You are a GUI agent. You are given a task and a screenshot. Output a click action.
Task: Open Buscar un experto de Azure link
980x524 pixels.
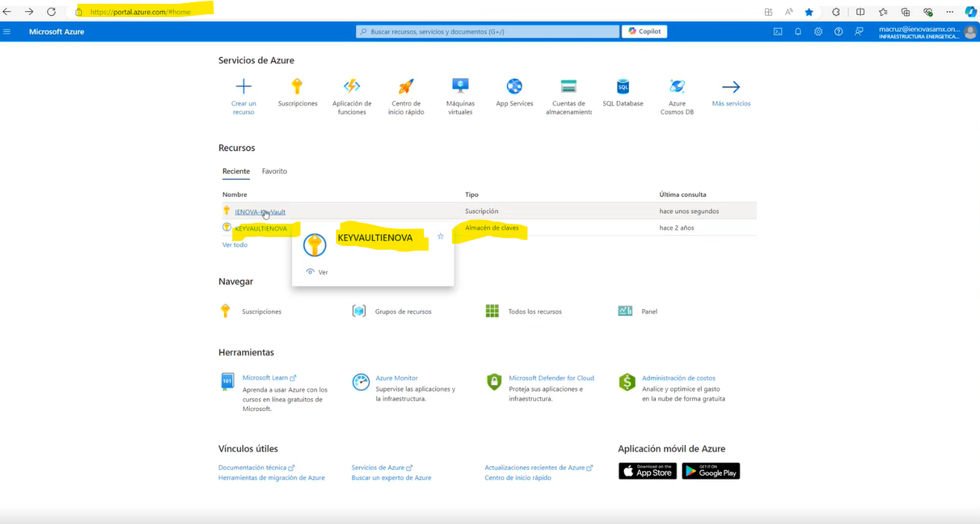click(x=391, y=478)
